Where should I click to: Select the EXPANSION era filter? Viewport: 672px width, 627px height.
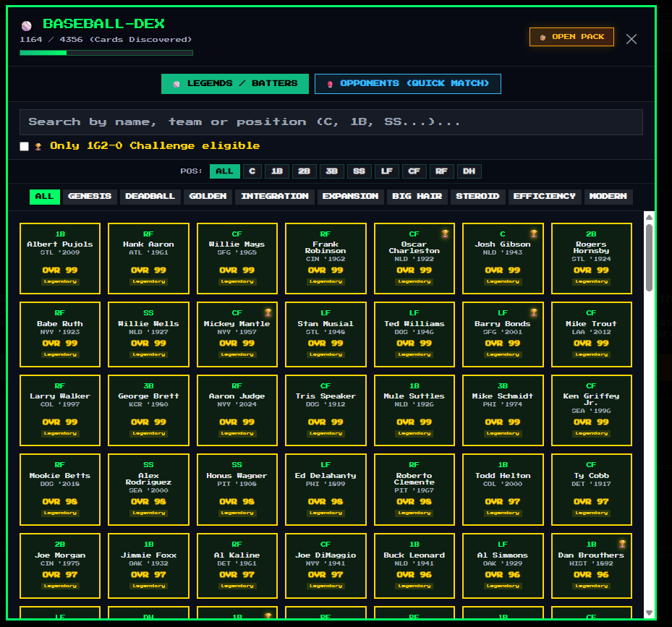tap(351, 197)
